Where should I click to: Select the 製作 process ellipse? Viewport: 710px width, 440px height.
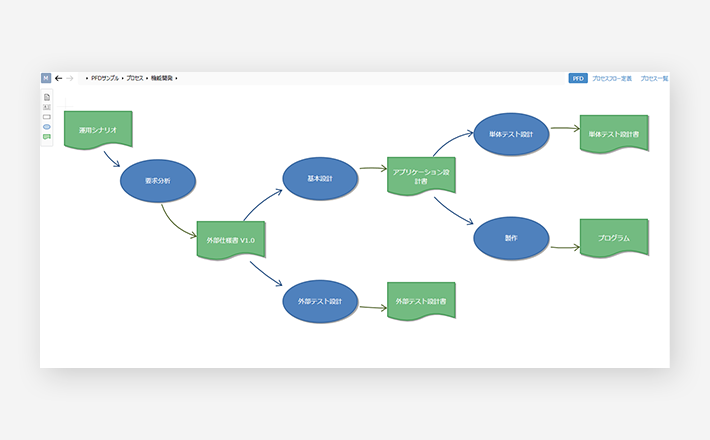(511, 238)
